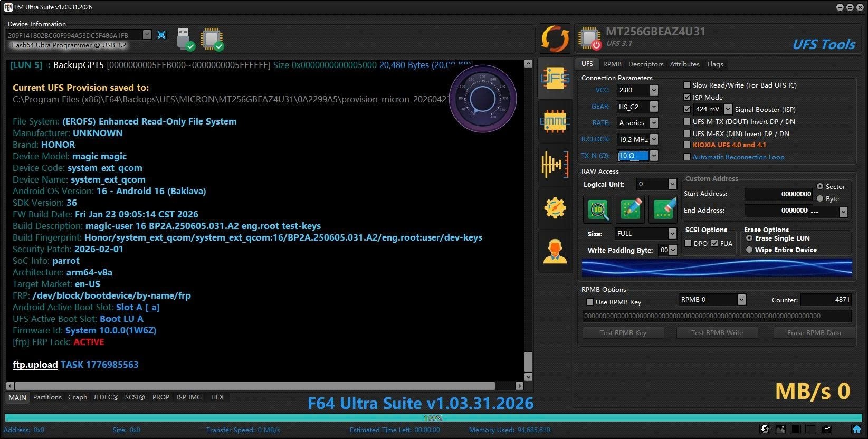Image resolution: width=868 pixels, height=439 pixels.
Task: Click the RAW read magnifier chip icon
Action: 598,209
